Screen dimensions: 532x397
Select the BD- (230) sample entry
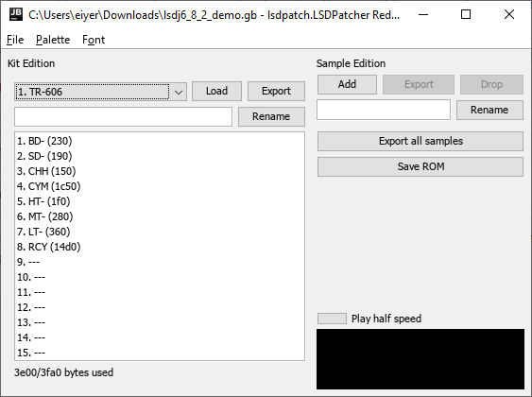coord(160,141)
